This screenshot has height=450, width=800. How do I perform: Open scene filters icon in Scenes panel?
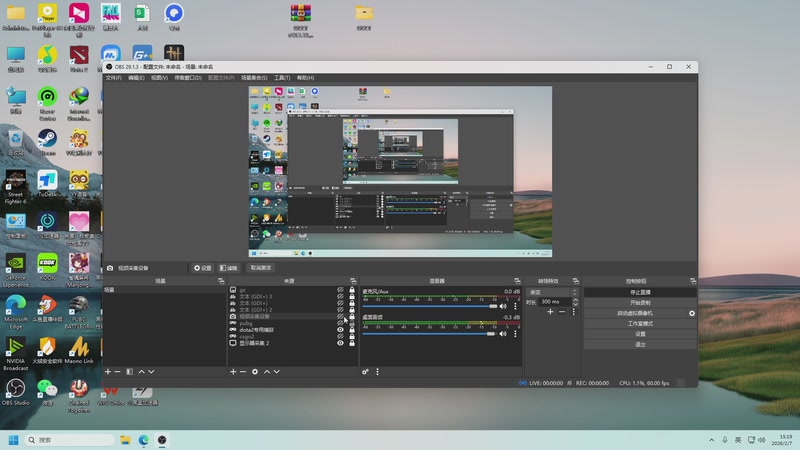(x=130, y=371)
